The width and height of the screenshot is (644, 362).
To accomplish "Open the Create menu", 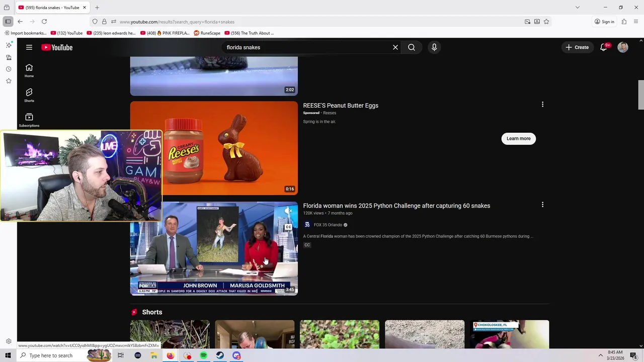I will pyautogui.click(x=577, y=47).
